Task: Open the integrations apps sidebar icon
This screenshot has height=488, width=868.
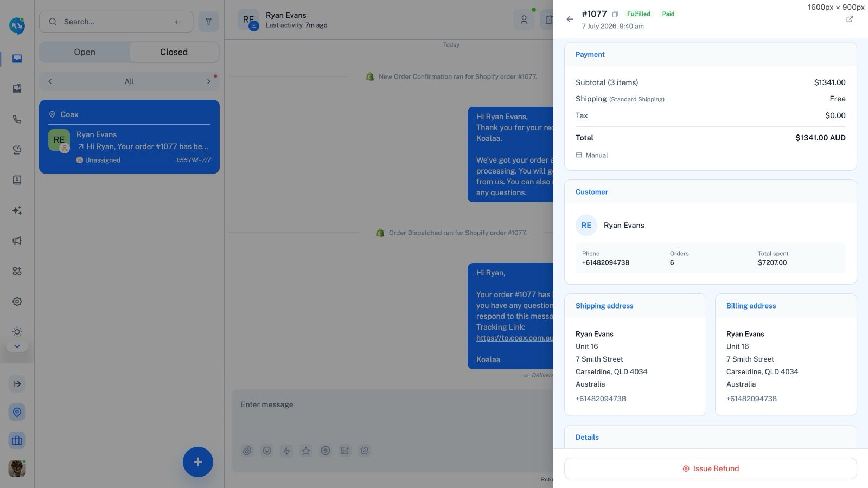Action: point(17,271)
